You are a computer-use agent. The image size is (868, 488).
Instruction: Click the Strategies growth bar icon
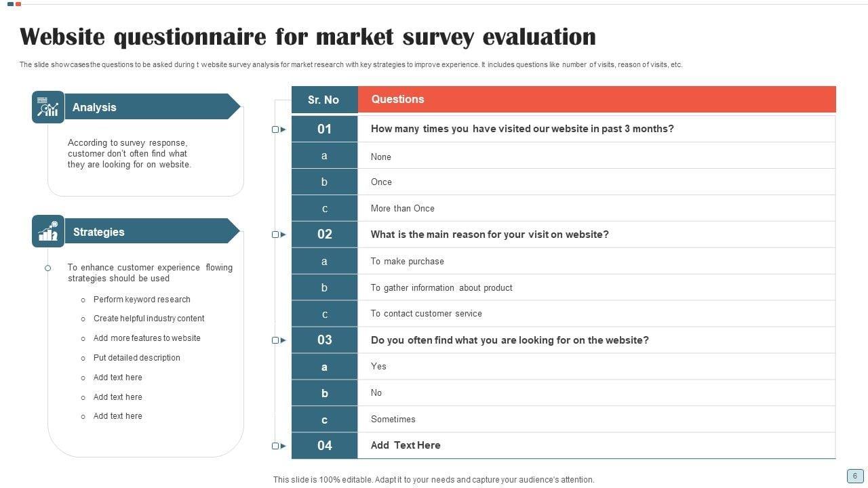tap(48, 232)
